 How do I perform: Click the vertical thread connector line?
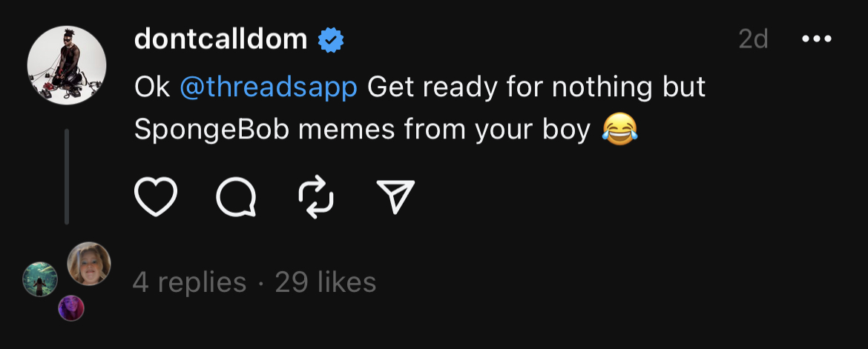pos(67,176)
